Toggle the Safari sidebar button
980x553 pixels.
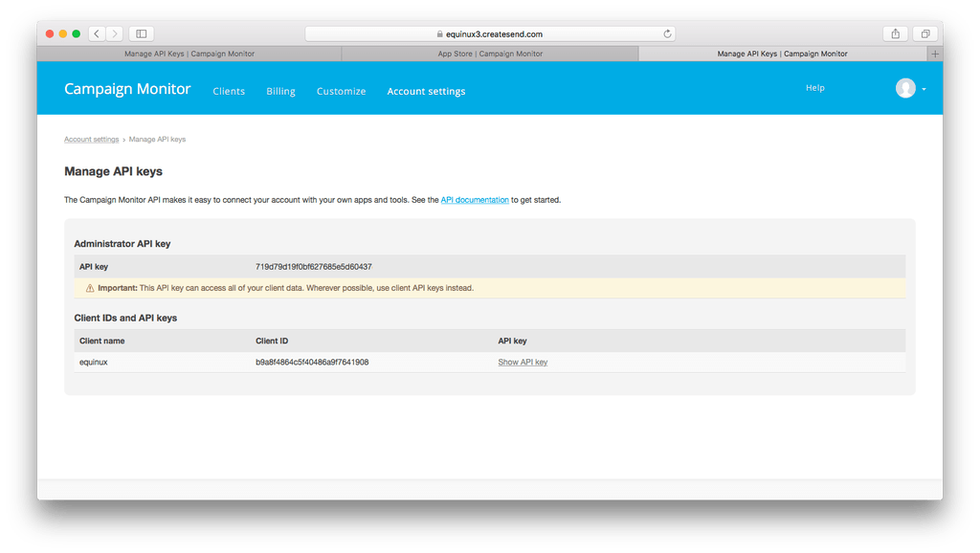[x=142, y=33]
